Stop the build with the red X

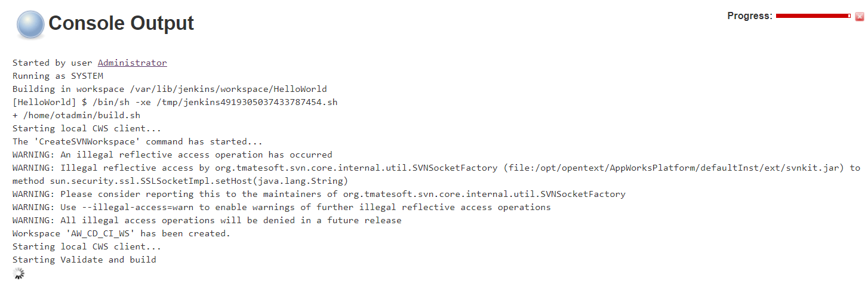click(859, 17)
